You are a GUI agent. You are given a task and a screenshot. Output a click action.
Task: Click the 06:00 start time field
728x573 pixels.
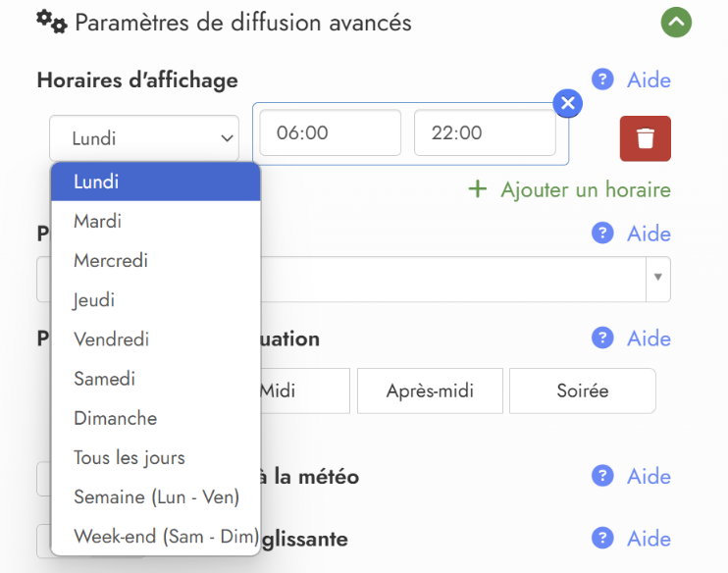[x=329, y=132]
